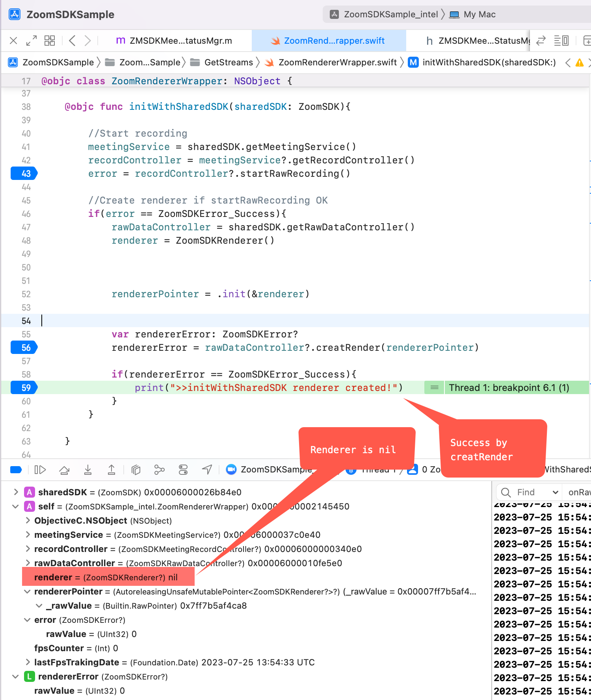591x700 pixels.
Task: Click the thread annotation handle icon on line 59
Action: click(435, 388)
